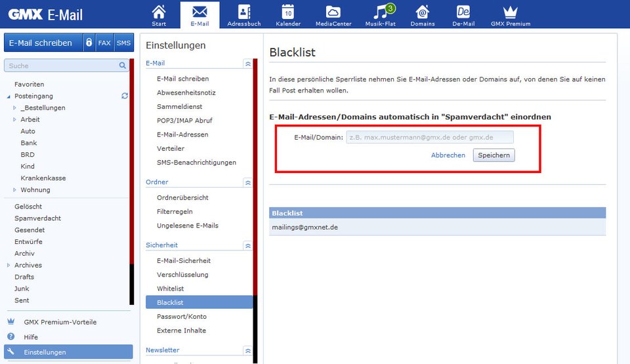Click the encrypted mail lock icon
The width and height of the screenshot is (630, 364).
point(89,43)
